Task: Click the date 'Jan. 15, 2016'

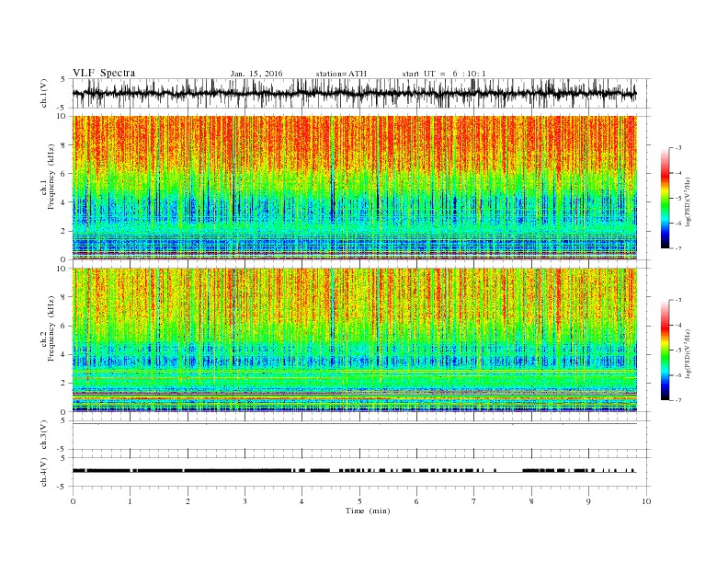Action: coord(256,74)
